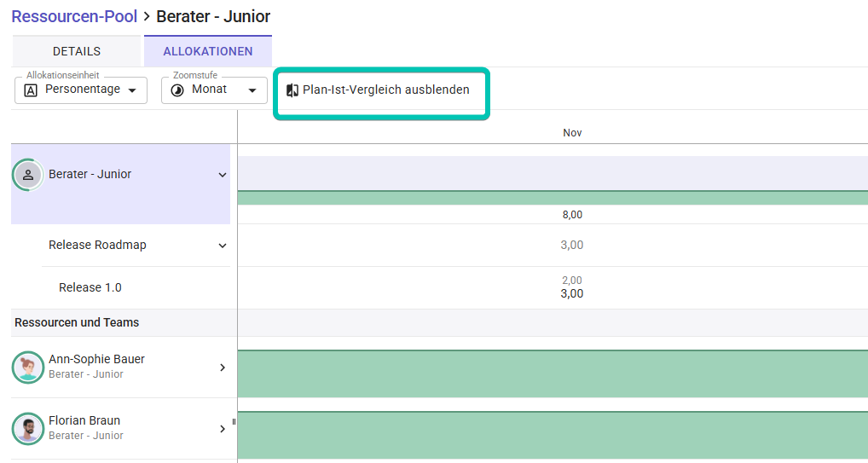This screenshot has width=868, height=463.
Task: Click Ann-Sophie Bauer's green allocation bar
Action: [x=553, y=373]
